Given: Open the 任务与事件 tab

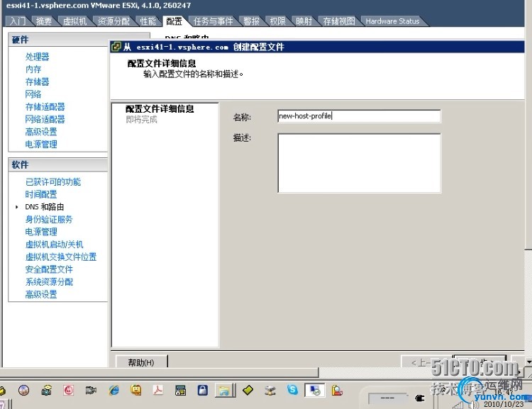Looking at the screenshot, I should point(213,21).
